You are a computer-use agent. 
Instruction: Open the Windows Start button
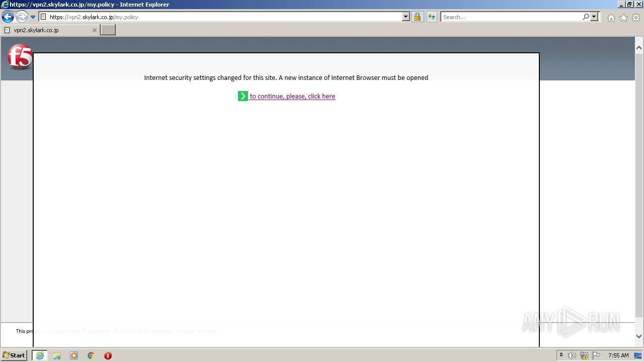tap(14, 355)
